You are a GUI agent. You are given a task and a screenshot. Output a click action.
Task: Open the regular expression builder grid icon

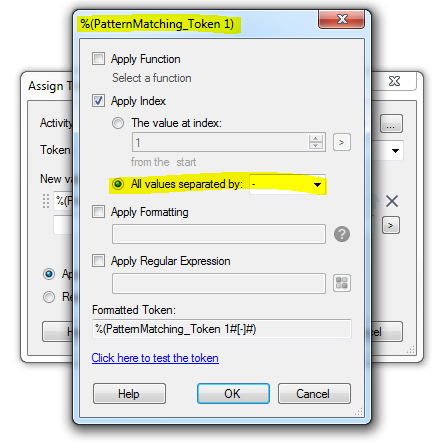click(x=342, y=283)
